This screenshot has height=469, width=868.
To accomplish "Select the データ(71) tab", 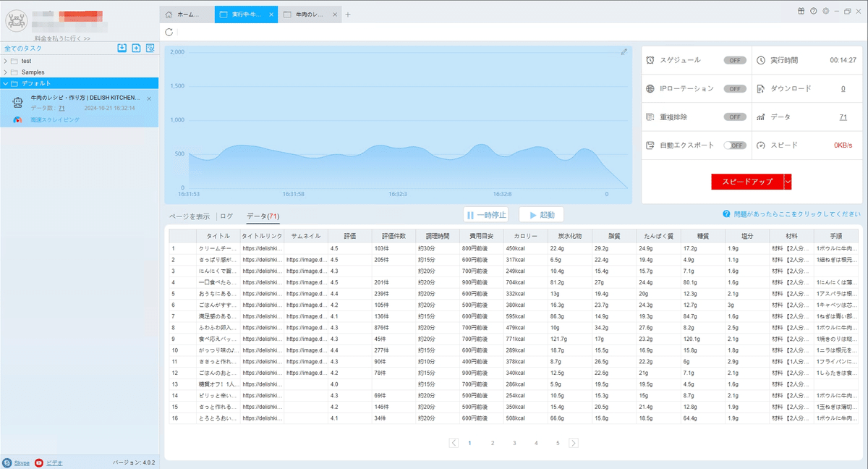I will click(263, 216).
